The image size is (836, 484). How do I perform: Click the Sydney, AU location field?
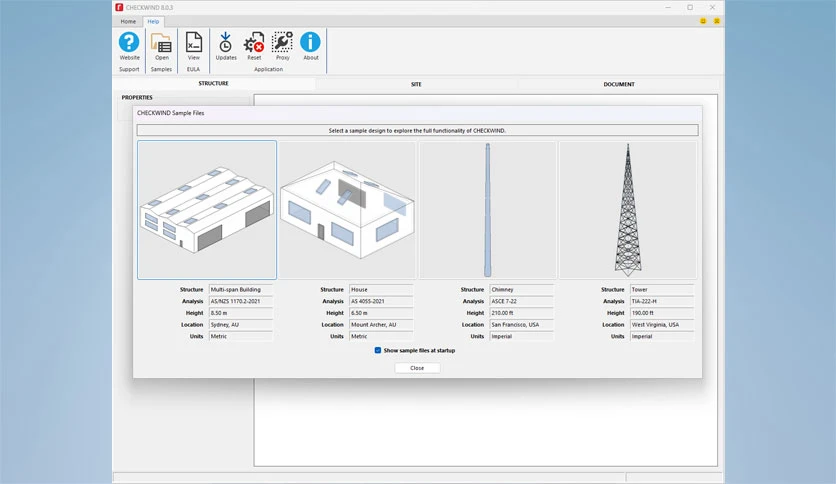click(240, 325)
